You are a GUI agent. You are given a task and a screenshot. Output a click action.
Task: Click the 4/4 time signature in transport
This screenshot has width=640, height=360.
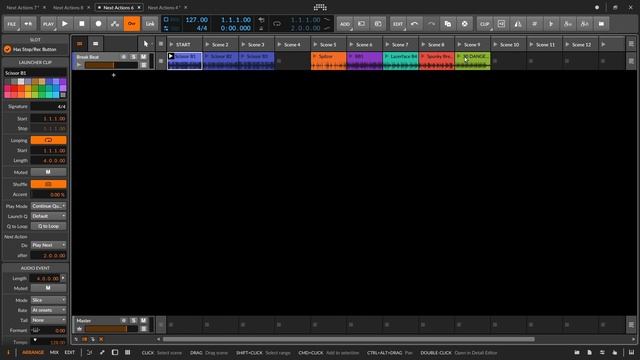tap(202, 28)
